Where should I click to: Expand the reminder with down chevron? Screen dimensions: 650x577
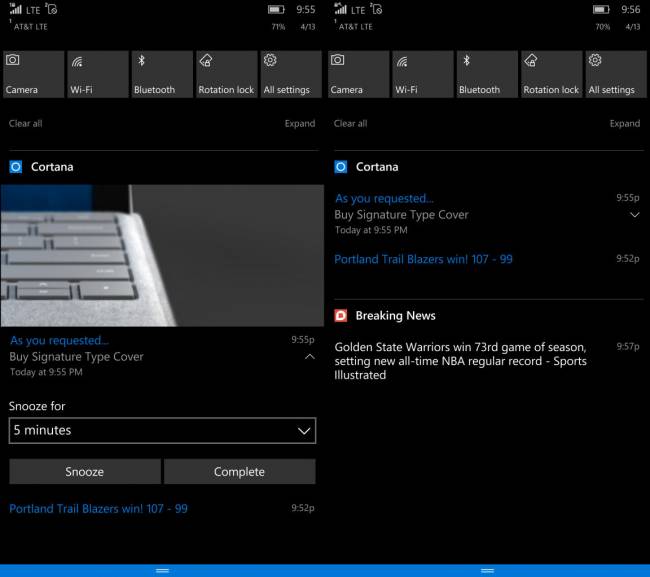point(635,215)
